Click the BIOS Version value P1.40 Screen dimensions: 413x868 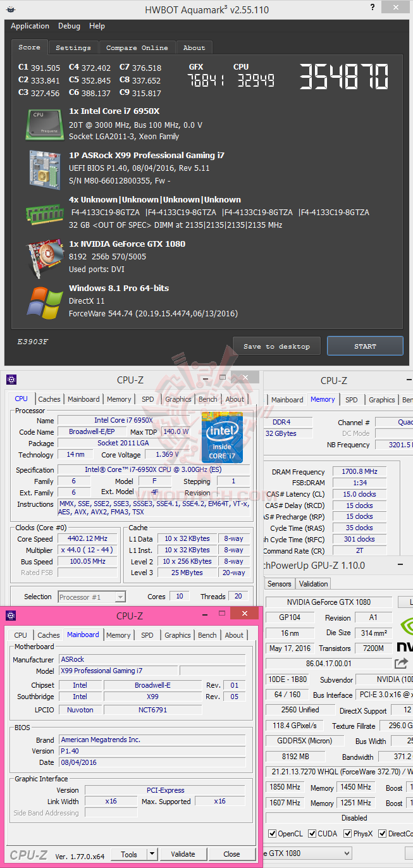[x=152, y=751]
